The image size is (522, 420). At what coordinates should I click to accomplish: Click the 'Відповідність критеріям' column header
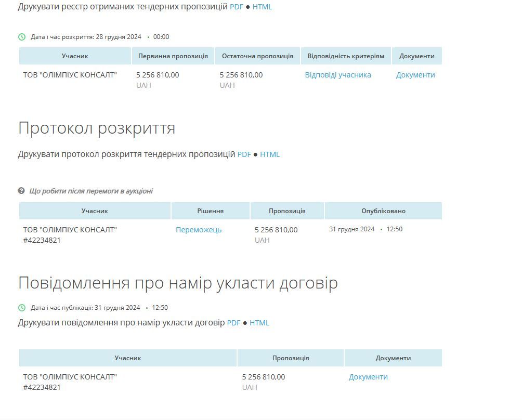(x=345, y=56)
